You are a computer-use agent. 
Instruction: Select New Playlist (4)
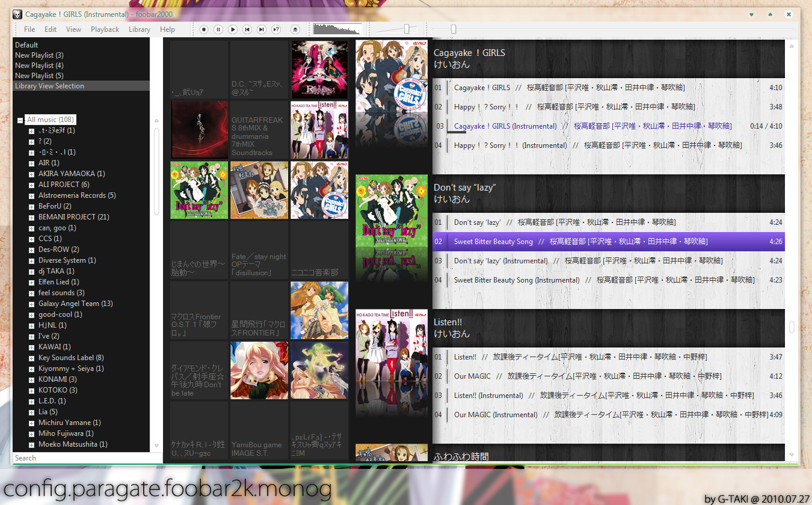81,66
